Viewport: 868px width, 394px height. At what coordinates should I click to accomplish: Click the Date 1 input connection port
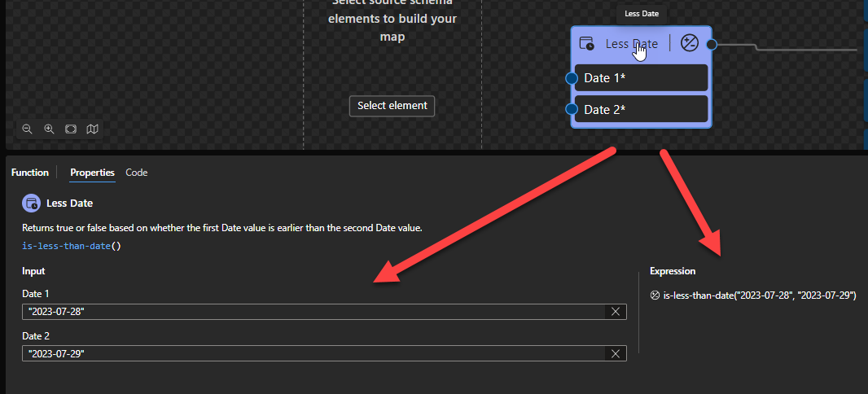tap(572, 78)
